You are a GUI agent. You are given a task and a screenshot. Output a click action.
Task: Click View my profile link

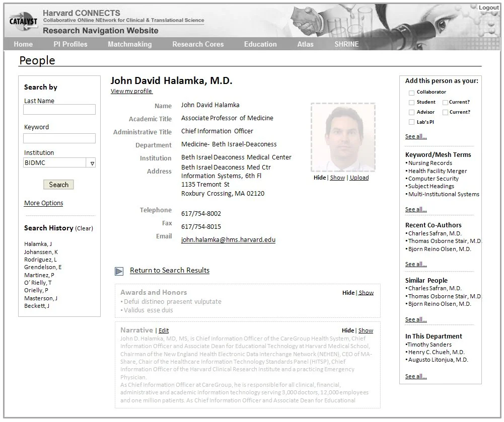pyautogui.click(x=131, y=91)
